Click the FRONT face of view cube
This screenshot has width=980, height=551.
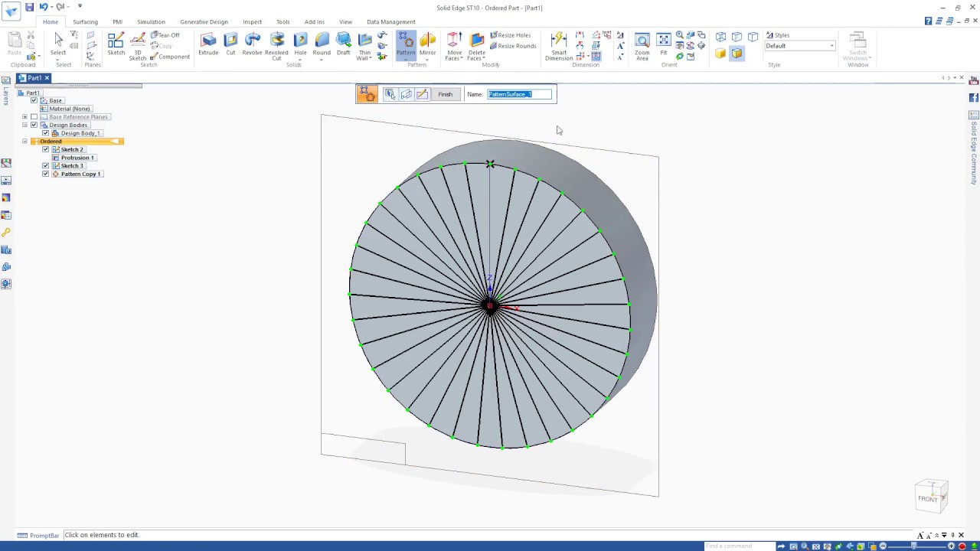point(928,499)
